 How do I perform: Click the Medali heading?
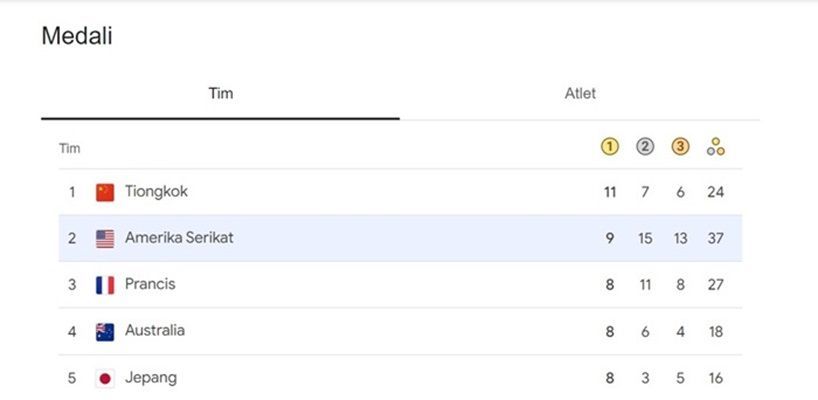coord(77,37)
